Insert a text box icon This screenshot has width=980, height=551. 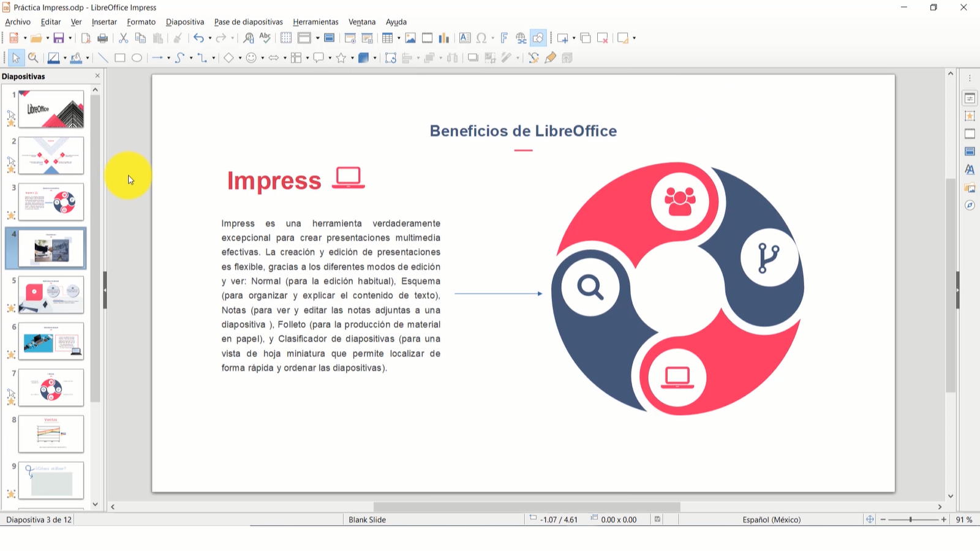(465, 38)
